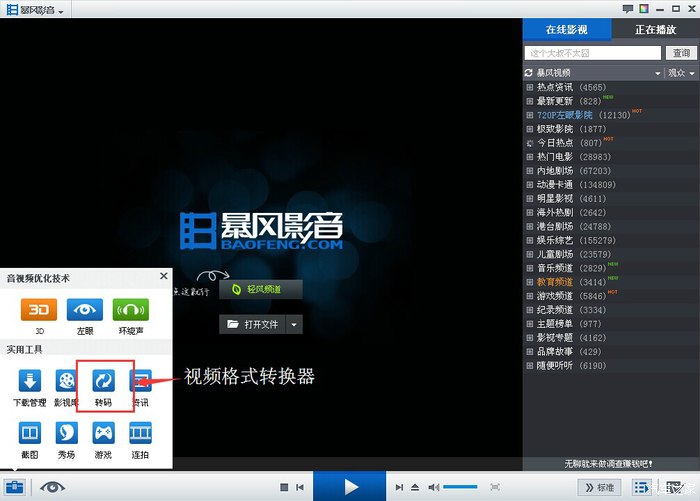Open the 连拍 burst capture tool

tap(141, 438)
